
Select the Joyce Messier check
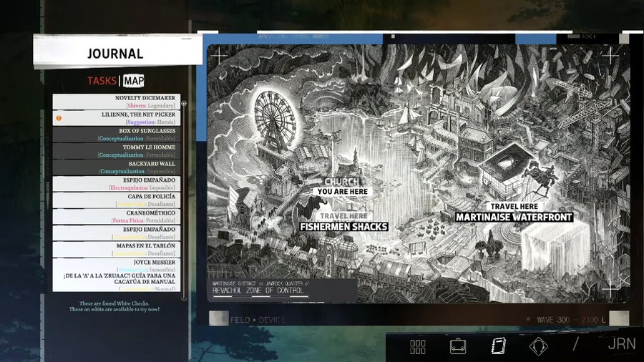(x=116, y=265)
